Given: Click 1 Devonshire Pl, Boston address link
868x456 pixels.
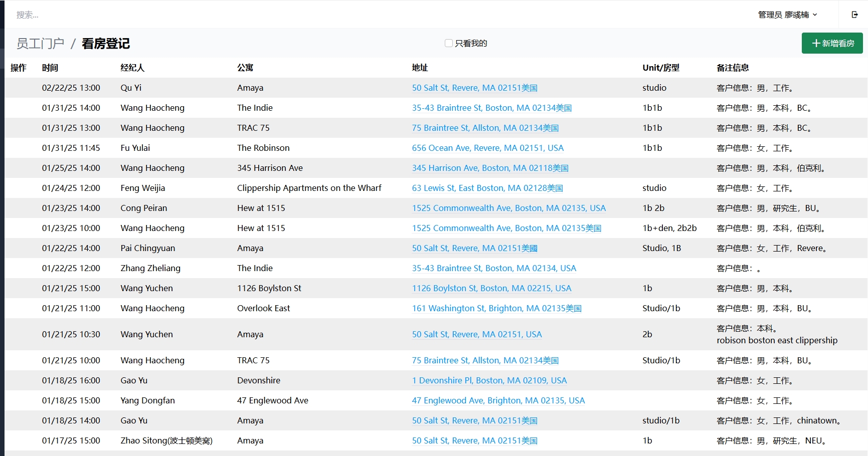Looking at the screenshot, I should (x=489, y=380).
